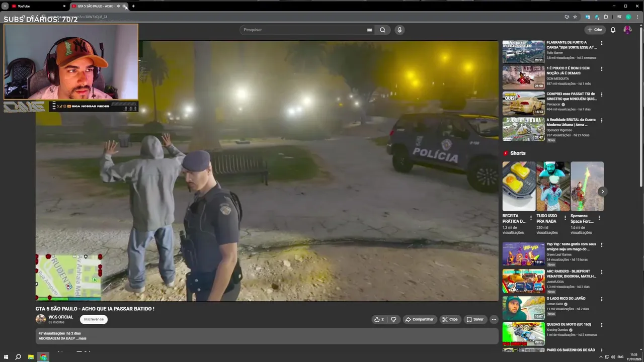Open options menu for FLAGRANTE DE FURTO video

(x=601, y=43)
